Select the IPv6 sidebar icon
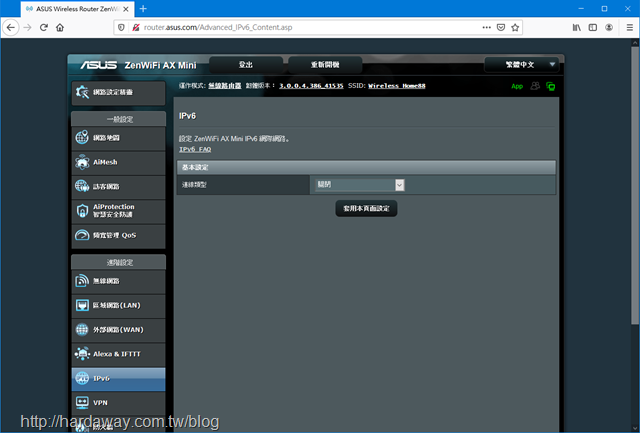Image resolution: width=640 pixels, height=433 pixels. point(82,378)
